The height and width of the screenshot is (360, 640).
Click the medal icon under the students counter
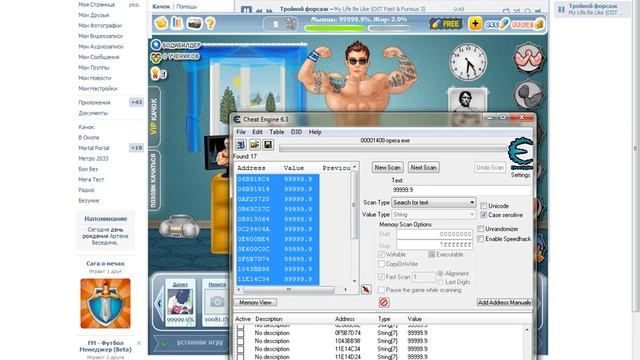pyautogui.click(x=155, y=73)
